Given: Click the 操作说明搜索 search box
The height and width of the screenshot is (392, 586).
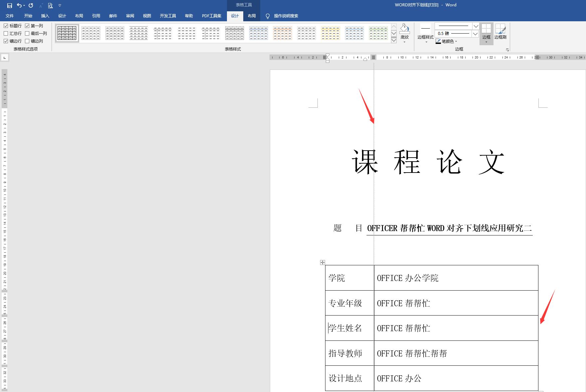Looking at the screenshot, I should tap(286, 16).
